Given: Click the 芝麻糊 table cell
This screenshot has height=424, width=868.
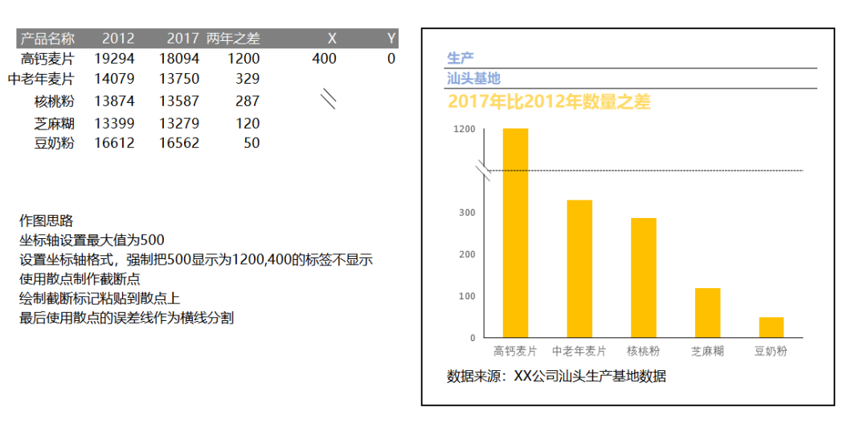Looking at the screenshot, I should pos(55,123).
